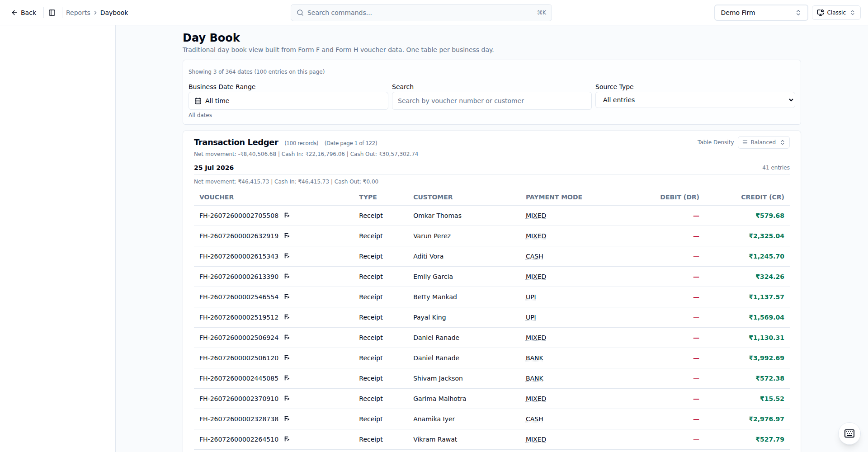This screenshot has height=452, width=868.
Task: Click the CREDIT (CR) column header
Action: 762,197
